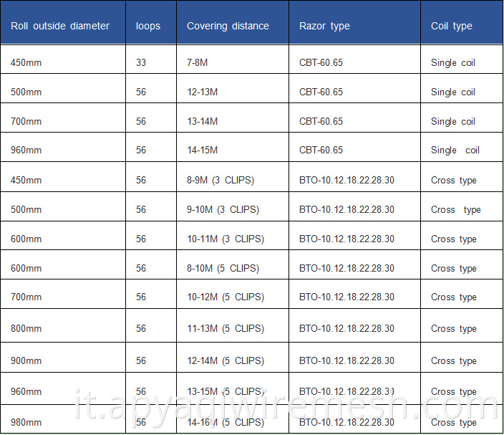
Task: Click the '8-9M (3 CLIPS)' cell
Action: 233,177
